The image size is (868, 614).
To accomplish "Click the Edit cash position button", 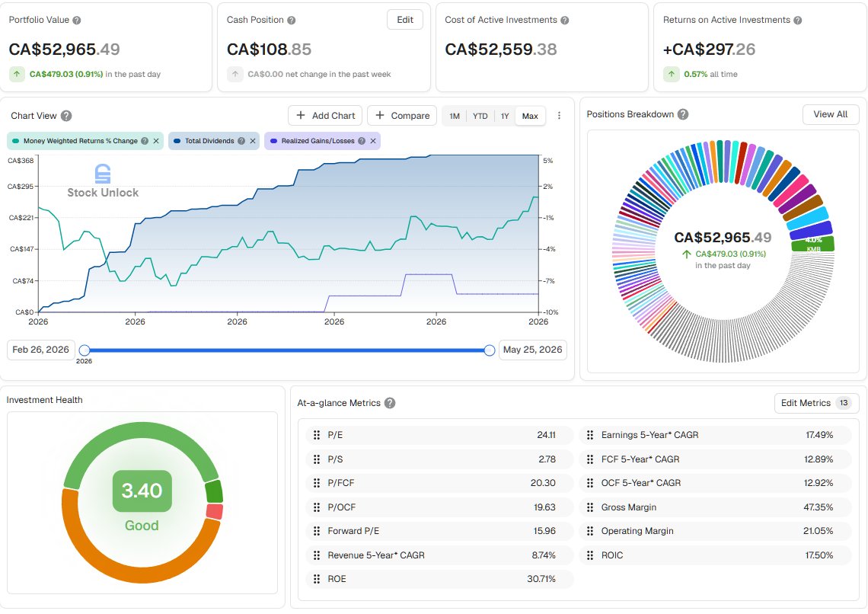I will tap(405, 20).
